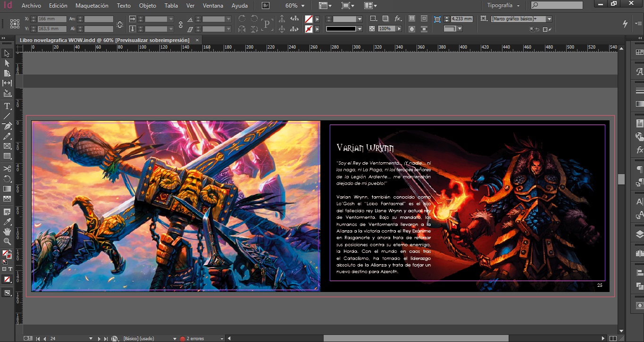Open the stroke weight dropdown
Image resolution: width=644 pixels, height=342 pixels.
tap(360, 19)
